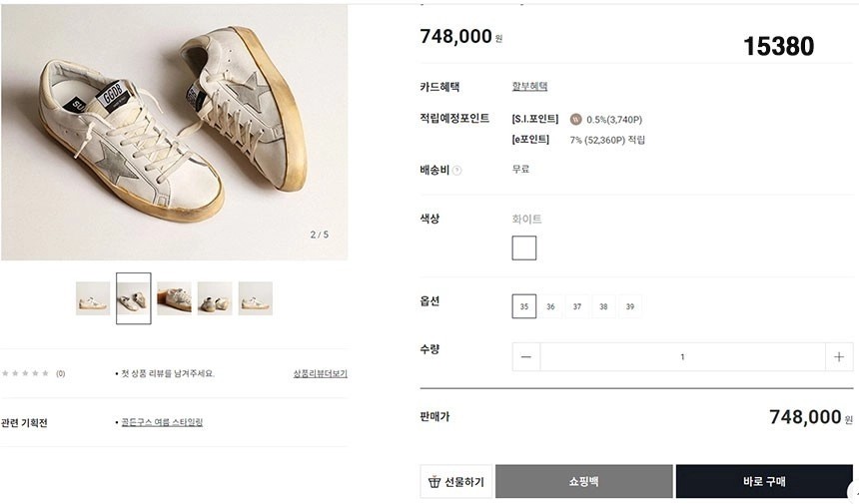This screenshot has height=504, width=859.
Task: Show the first product thumbnail image
Action: pos(93,298)
